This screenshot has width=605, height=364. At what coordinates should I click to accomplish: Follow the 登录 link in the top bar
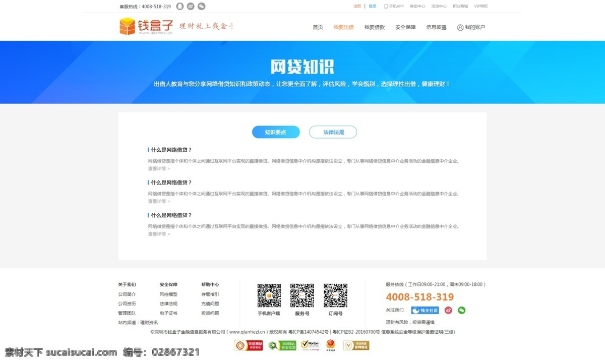pyautogui.click(x=373, y=7)
